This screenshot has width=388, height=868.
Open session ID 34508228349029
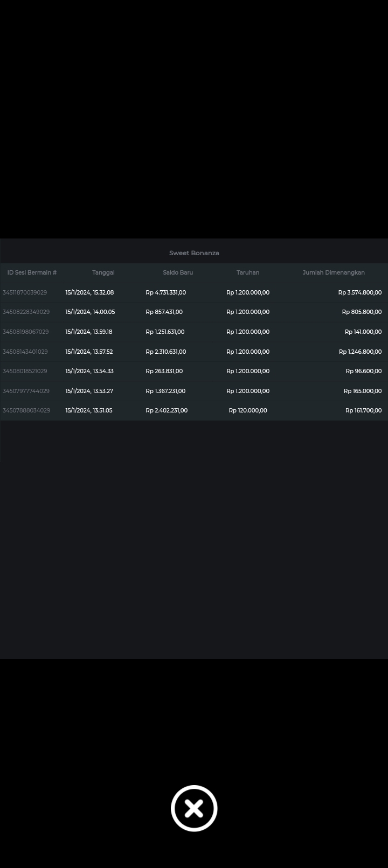click(26, 312)
